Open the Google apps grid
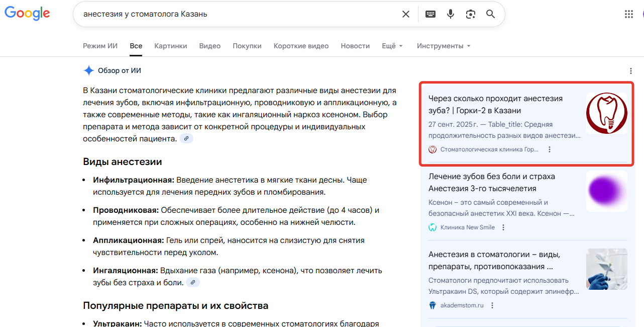Viewport: 644px width, 327px height. [x=629, y=14]
